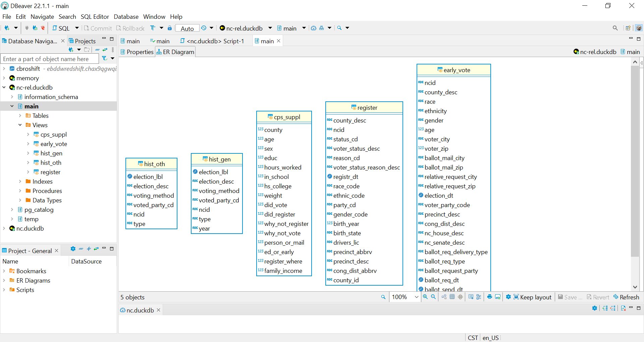
Task: Click the Project panel settings gear icon
Action: 73,249
